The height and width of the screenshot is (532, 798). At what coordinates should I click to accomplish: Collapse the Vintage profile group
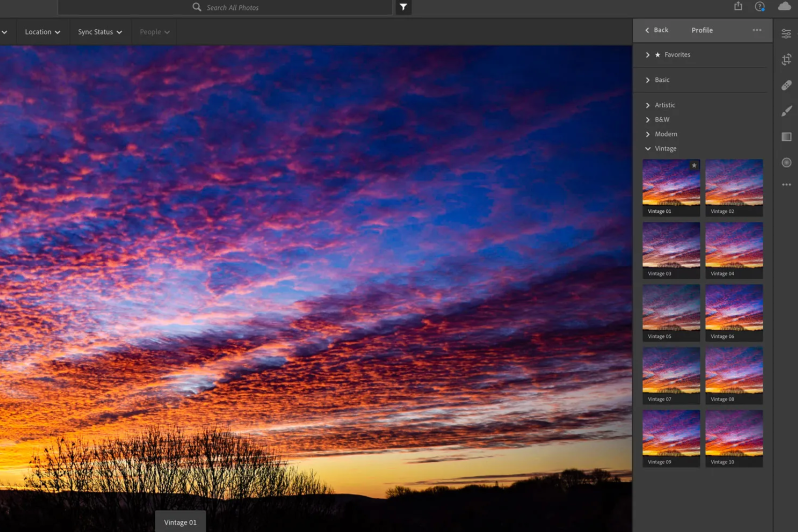coord(665,149)
